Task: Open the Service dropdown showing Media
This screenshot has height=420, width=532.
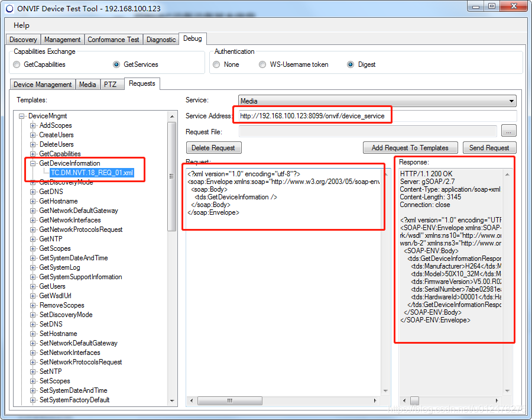Action: point(377,101)
